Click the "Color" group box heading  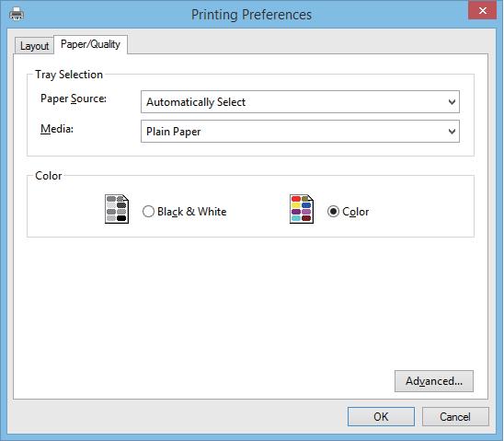pos(48,176)
